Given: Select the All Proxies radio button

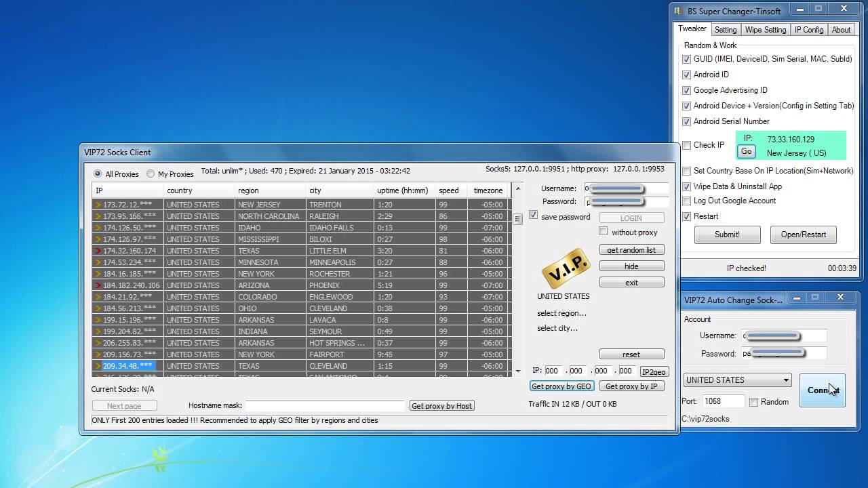Looking at the screenshot, I should (x=98, y=174).
